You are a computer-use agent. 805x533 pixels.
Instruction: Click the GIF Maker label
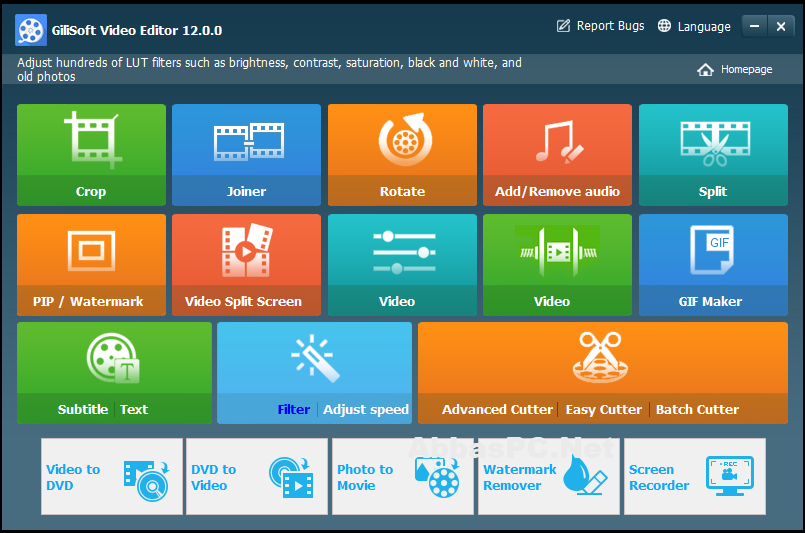(x=711, y=302)
